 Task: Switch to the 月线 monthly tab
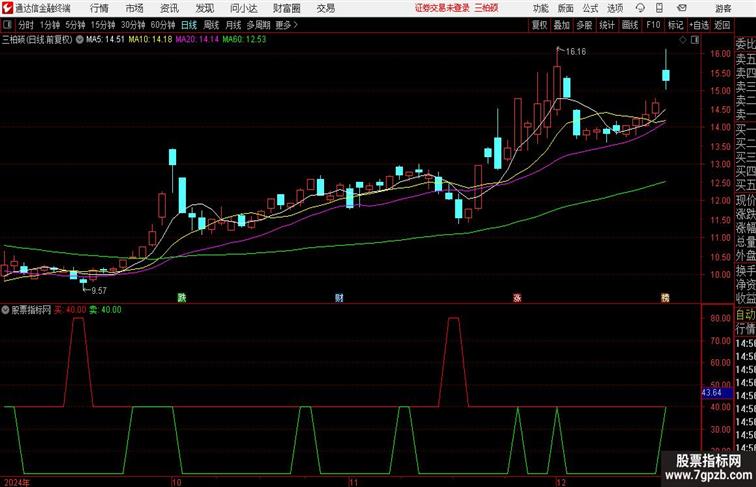[233, 25]
